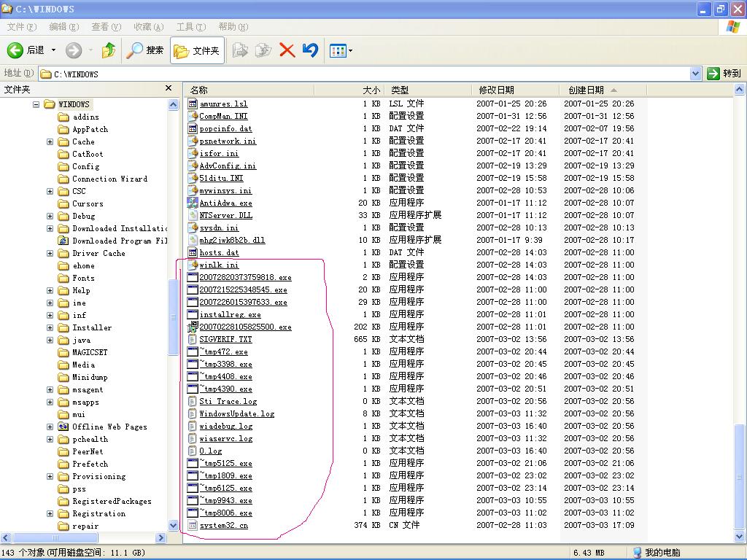This screenshot has height=560, width=747.
Task: Select the installreg.exe file
Action: [230, 315]
